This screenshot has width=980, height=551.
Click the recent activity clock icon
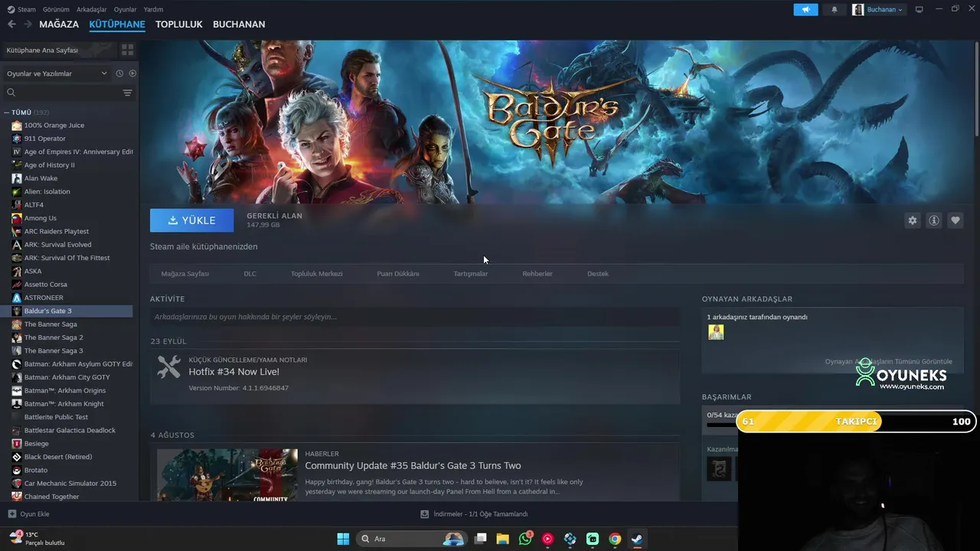pos(119,73)
